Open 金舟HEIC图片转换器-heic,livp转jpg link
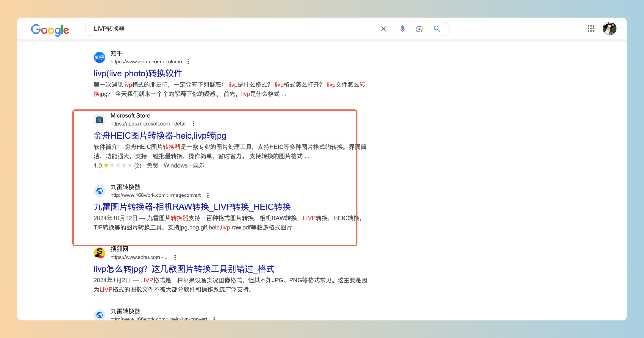 160,136
